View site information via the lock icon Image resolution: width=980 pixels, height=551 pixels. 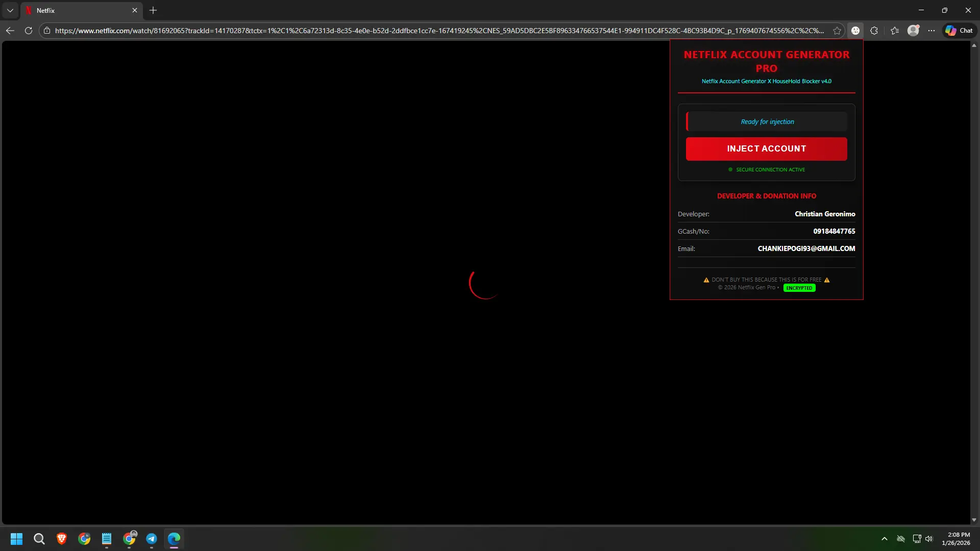click(47, 31)
